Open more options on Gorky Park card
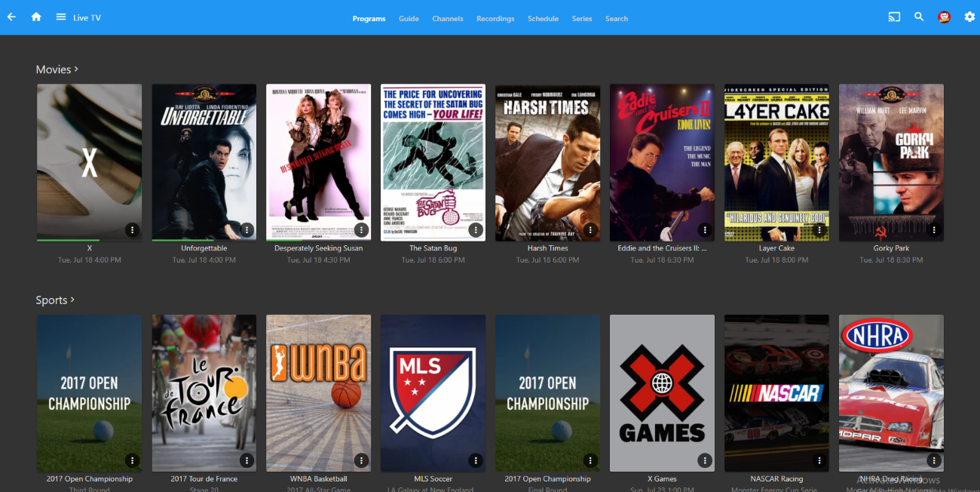This screenshot has height=492, width=980. pos(934,229)
